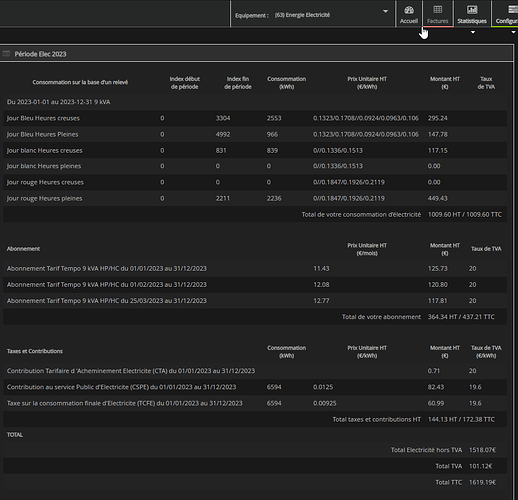518x500 pixels.
Task: Click Total TVA value 101.12€
Action: (480, 466)
